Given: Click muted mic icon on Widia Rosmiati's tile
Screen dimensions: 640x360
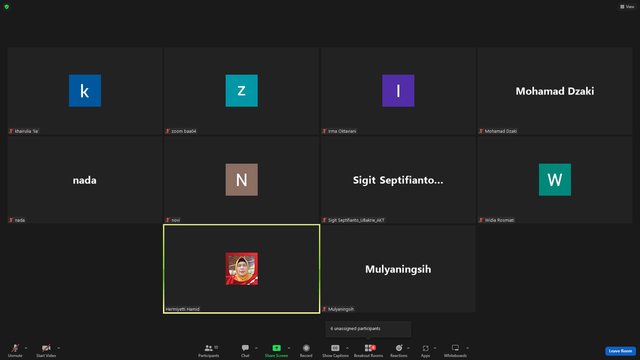Looking at the screenshot, I should pyautogui.click(x=481, y=220).
